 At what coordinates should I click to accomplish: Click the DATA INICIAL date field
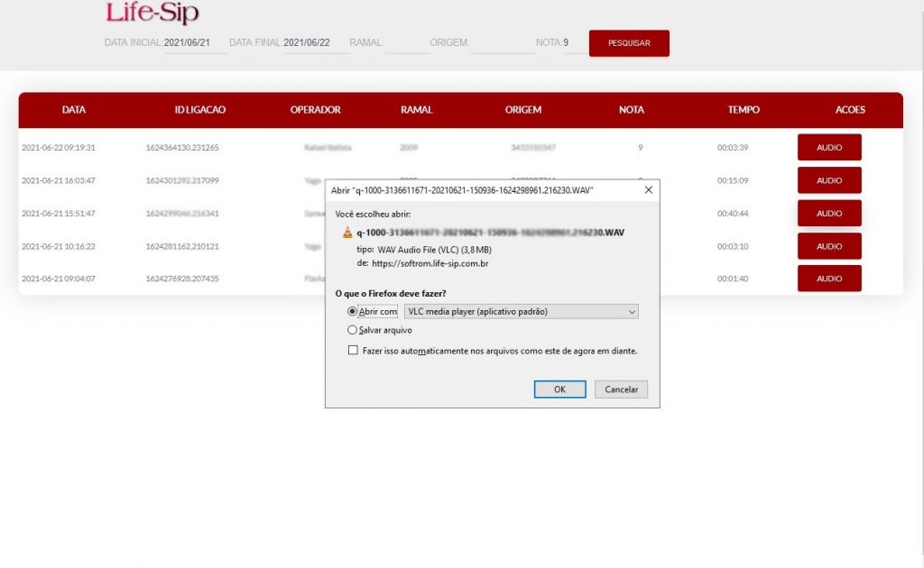coord(195,42)
